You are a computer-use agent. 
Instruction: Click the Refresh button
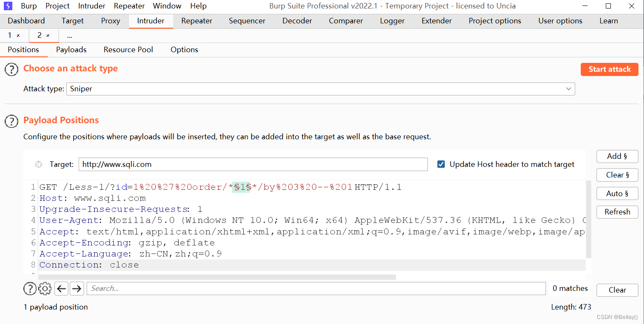coord(617,212)
